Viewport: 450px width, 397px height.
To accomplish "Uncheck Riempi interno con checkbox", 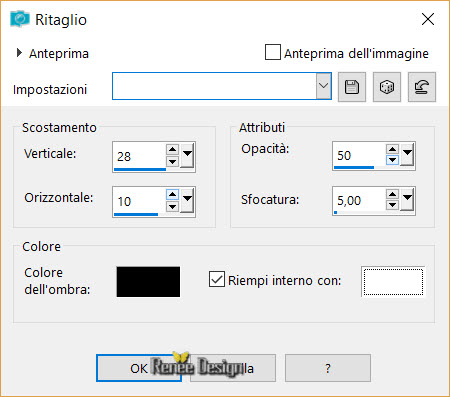I will tap(217, 279).
